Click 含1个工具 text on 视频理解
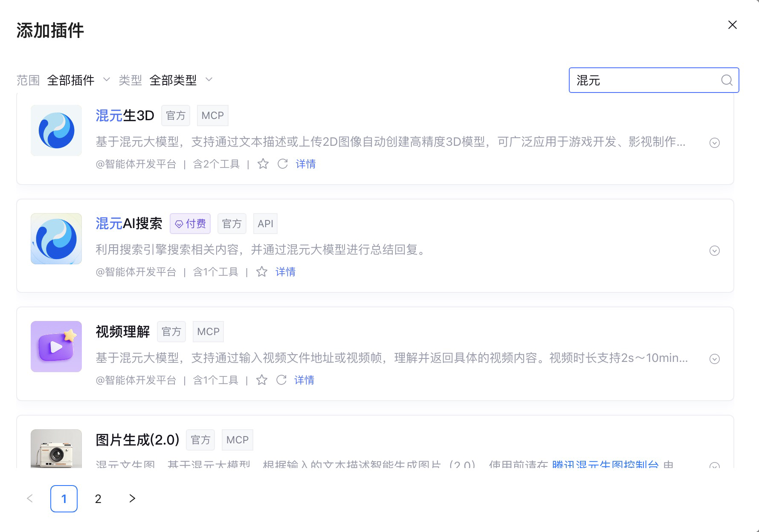 pos(216,380)
